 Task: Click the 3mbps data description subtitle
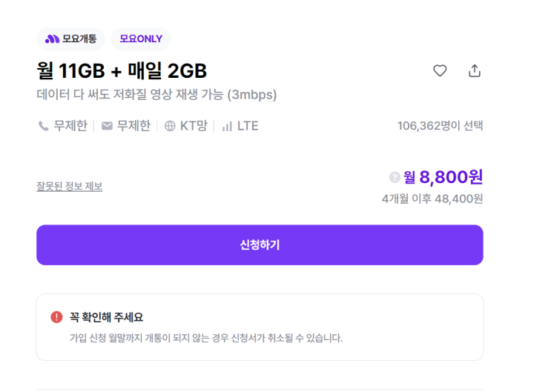click(156, 95)
